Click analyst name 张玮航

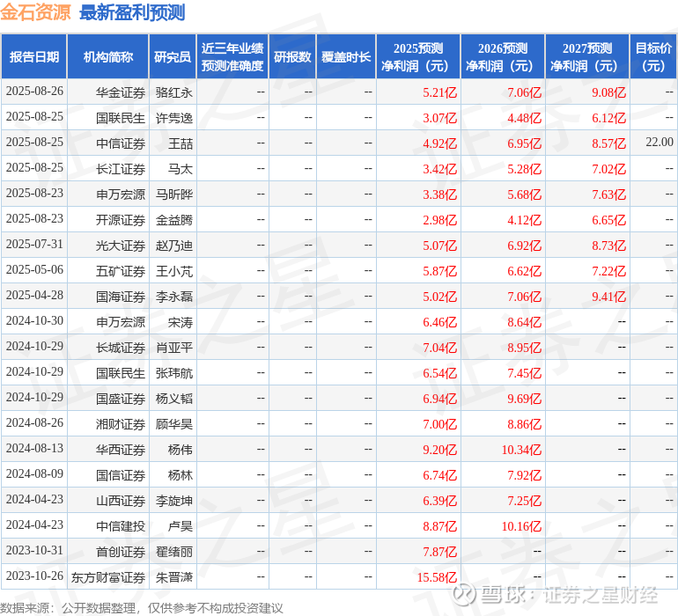pos(173,373)
